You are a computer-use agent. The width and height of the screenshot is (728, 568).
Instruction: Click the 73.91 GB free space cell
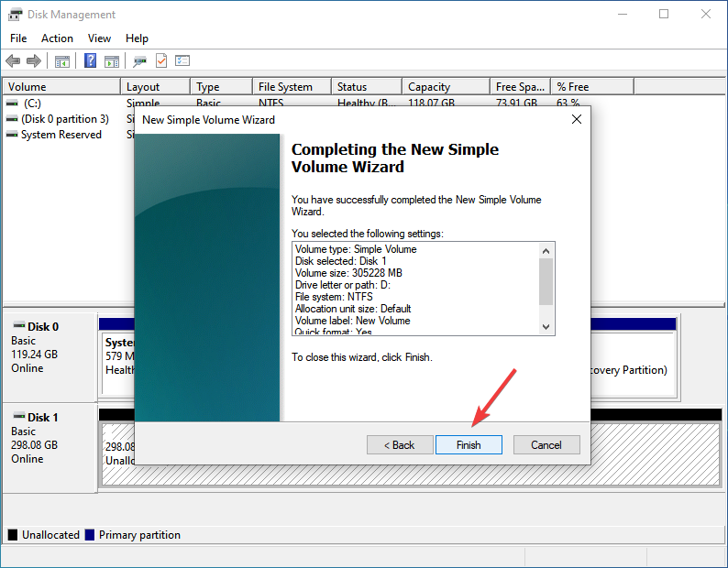pos(516,103)
